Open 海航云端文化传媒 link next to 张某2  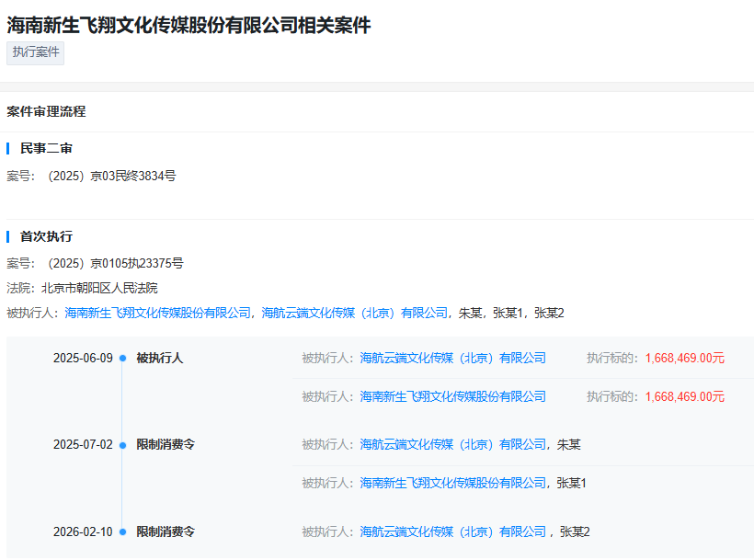click(x=453, y=531)
